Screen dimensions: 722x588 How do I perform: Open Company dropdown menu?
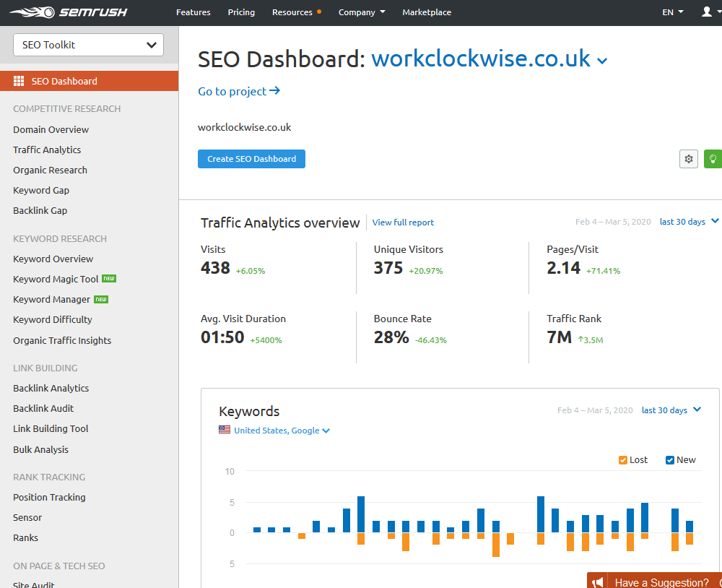pyautogui.click(x=362, y=12)
